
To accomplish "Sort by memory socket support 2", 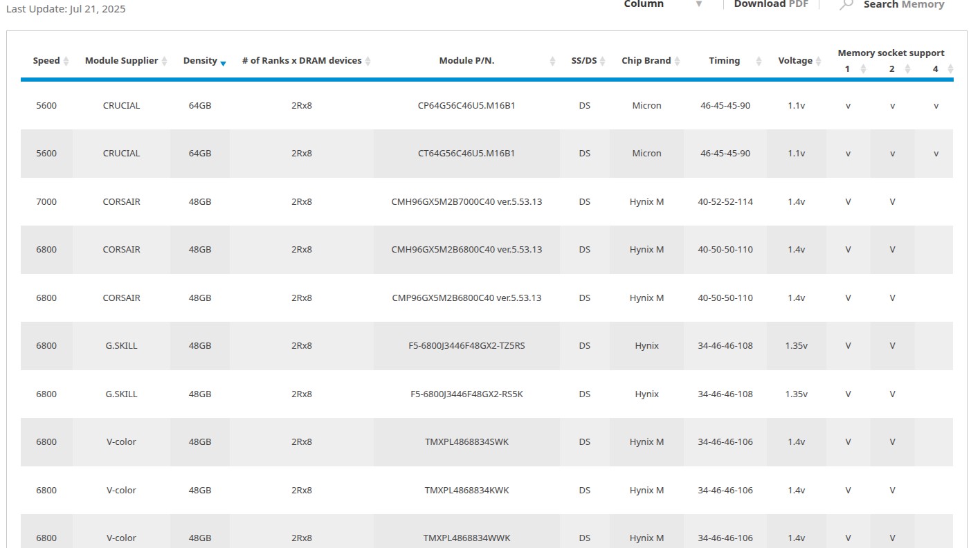I will point(907,69).
